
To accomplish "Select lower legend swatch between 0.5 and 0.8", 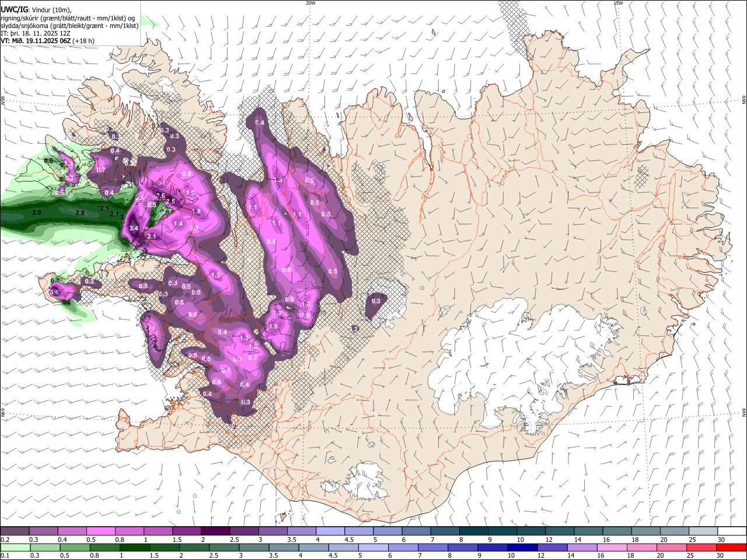I will pos(75,547).
